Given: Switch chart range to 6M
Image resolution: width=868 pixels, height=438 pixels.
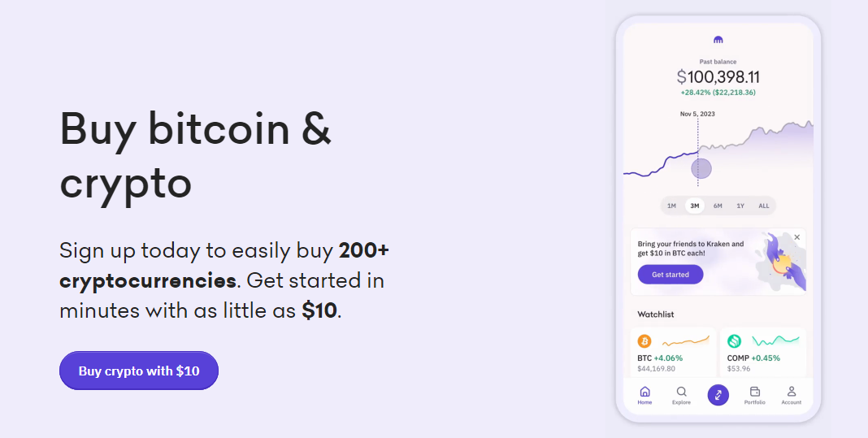Looking at the screenshot, I should (718, 206).
